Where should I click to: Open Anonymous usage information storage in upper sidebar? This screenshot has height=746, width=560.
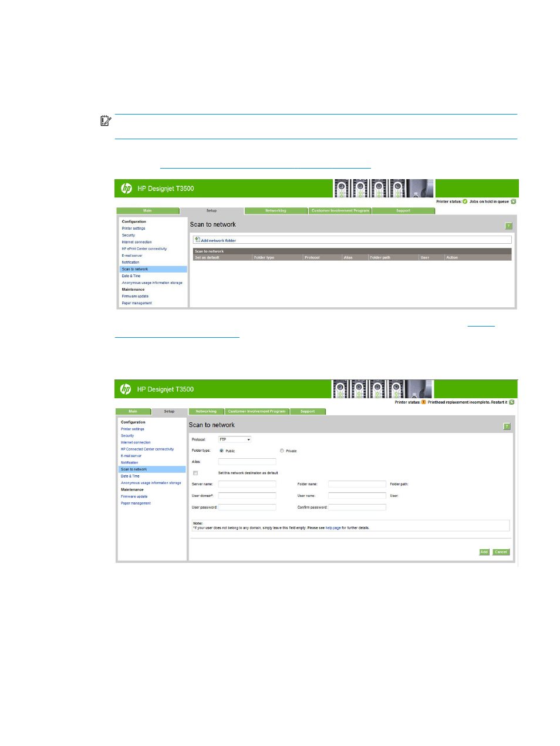pyautogui.click(x=152, y=283)
